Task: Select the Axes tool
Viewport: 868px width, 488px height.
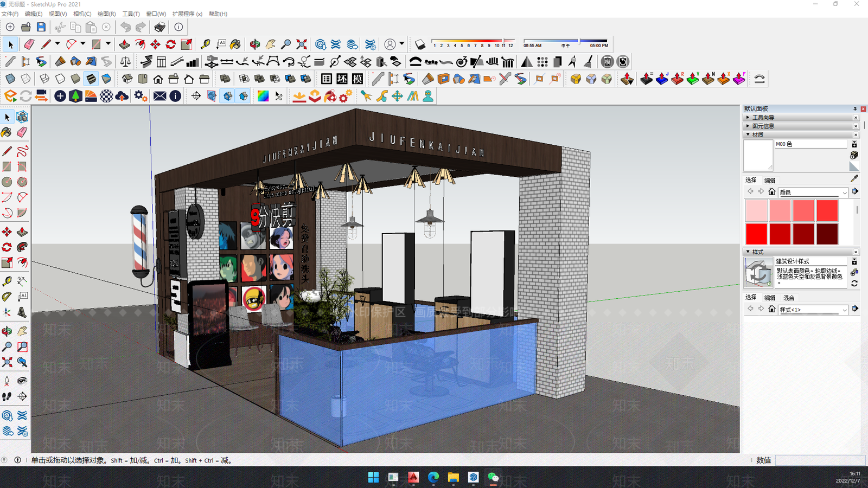Action: tap(7, 312)
